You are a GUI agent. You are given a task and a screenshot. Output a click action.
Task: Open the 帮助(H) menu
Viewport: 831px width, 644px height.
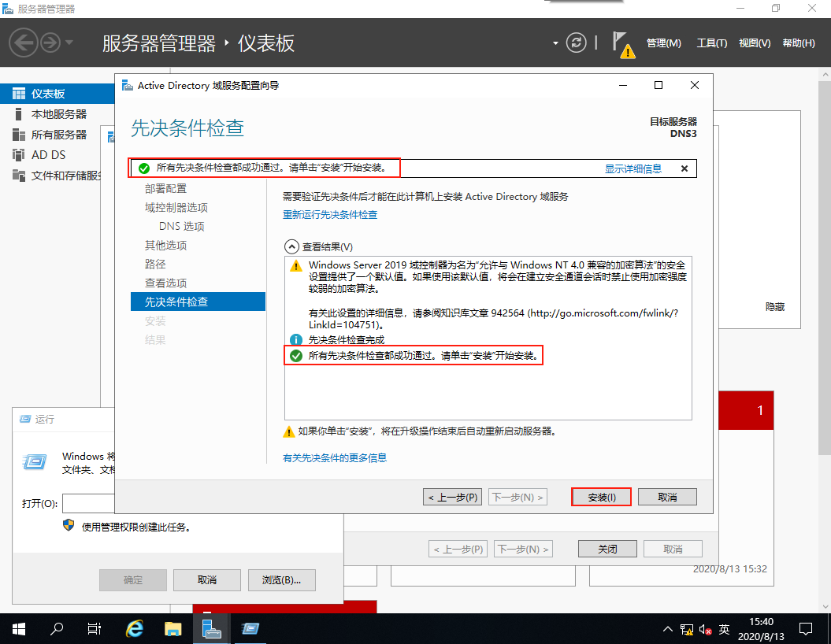799,43
